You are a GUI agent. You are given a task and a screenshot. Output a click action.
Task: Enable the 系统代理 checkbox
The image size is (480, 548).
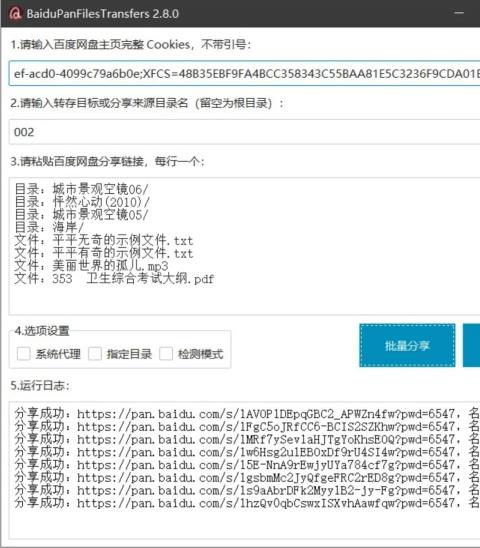(23, 354)
